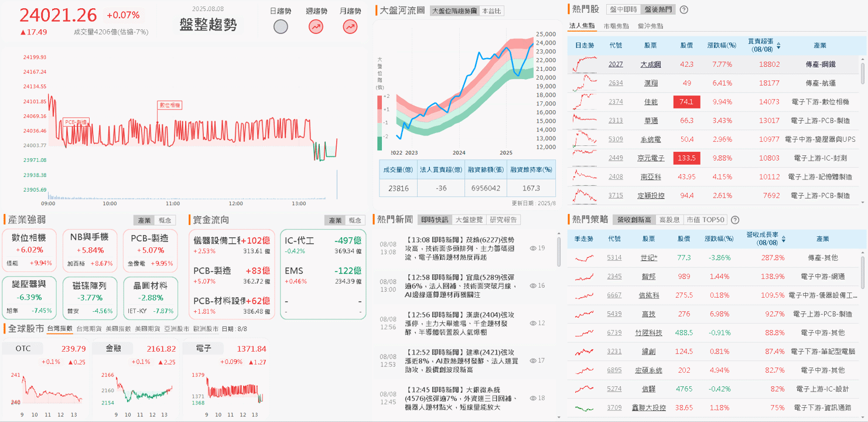Sort by 營收成長率 column arrow
This screenshot has width=868, height=422.
[784, 239]
